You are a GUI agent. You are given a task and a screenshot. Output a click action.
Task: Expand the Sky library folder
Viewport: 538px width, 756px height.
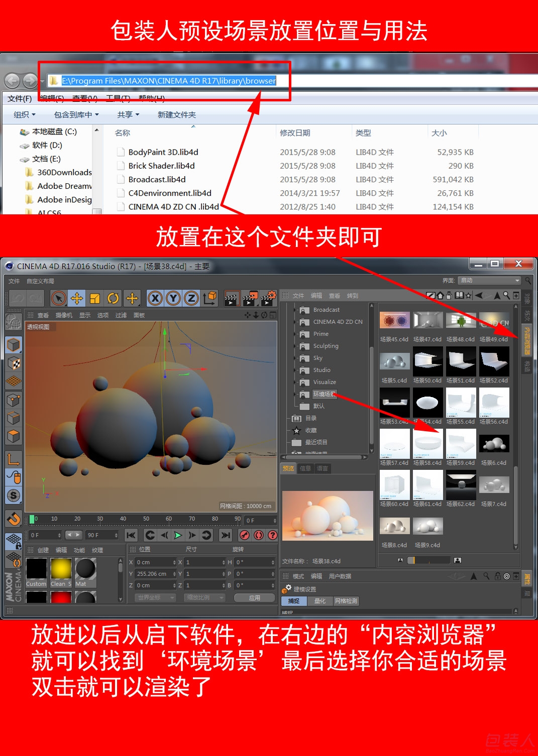tap(295, 358)
